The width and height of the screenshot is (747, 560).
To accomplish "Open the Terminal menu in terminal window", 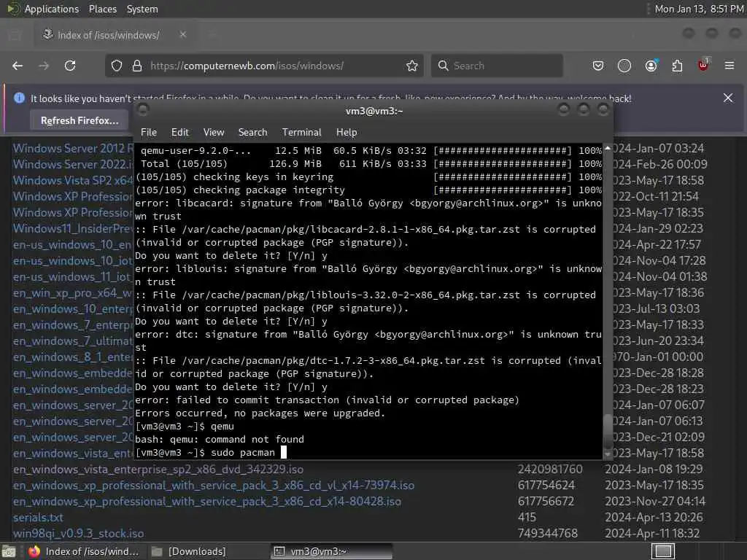I will [x=301, y=133].
